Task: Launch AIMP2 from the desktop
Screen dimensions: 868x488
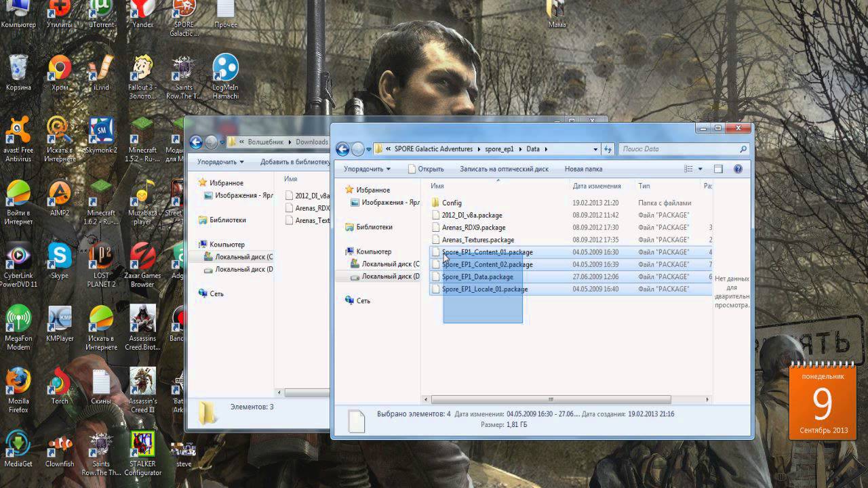Action: [60, 197]
